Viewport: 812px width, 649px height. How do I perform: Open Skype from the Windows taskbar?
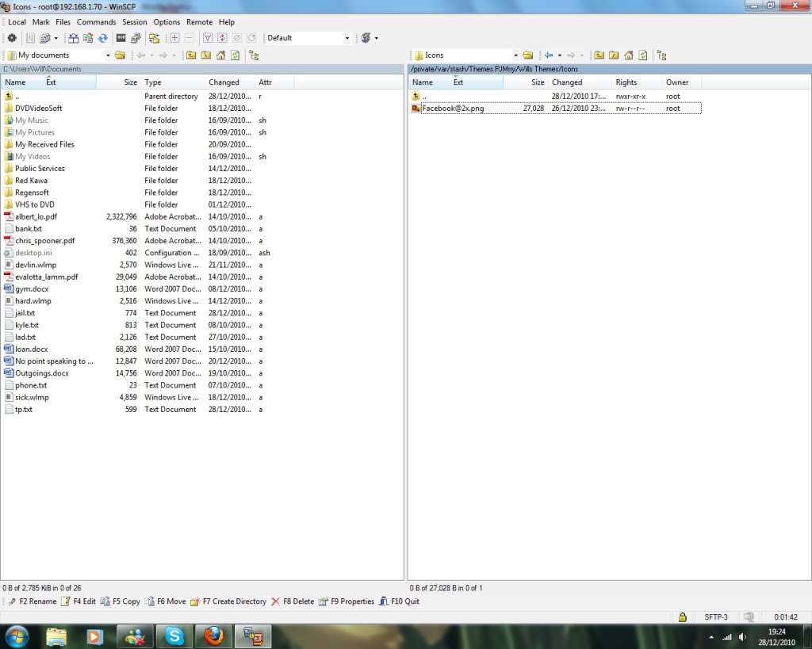174,636
